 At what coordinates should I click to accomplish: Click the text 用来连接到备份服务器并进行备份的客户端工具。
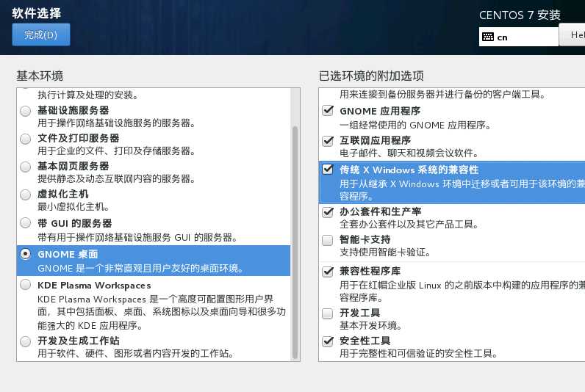[442, 94]
